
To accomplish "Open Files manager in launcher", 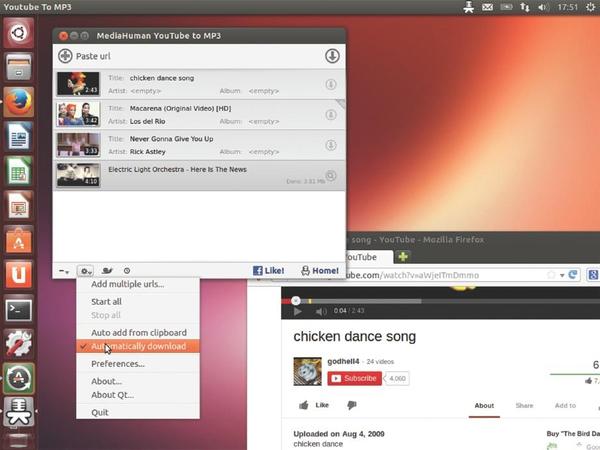I will (18, 67).
